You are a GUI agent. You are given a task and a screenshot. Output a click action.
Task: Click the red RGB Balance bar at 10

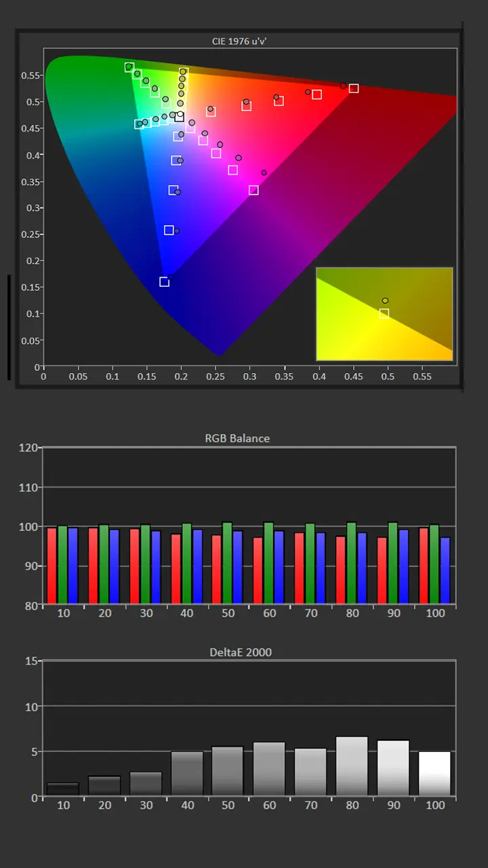tap(52, 566)
